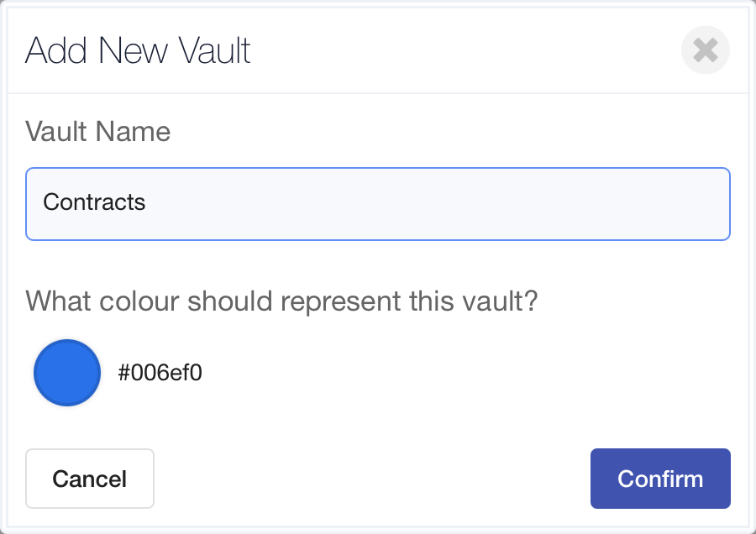Select the hex value beside the swatch
Screen dimensions: 756x534
click(160, 373)
